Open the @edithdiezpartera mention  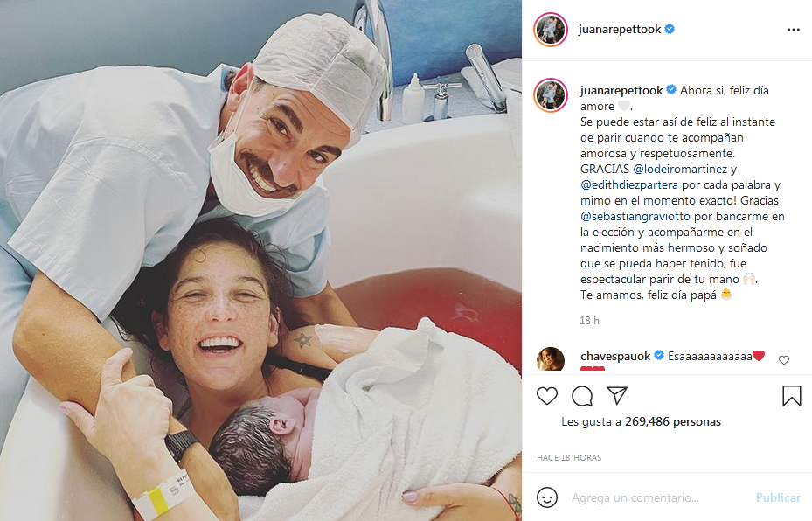629,185
